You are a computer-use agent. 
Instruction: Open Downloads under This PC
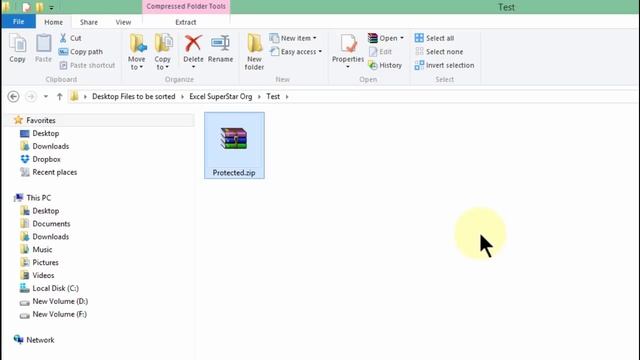51,237
